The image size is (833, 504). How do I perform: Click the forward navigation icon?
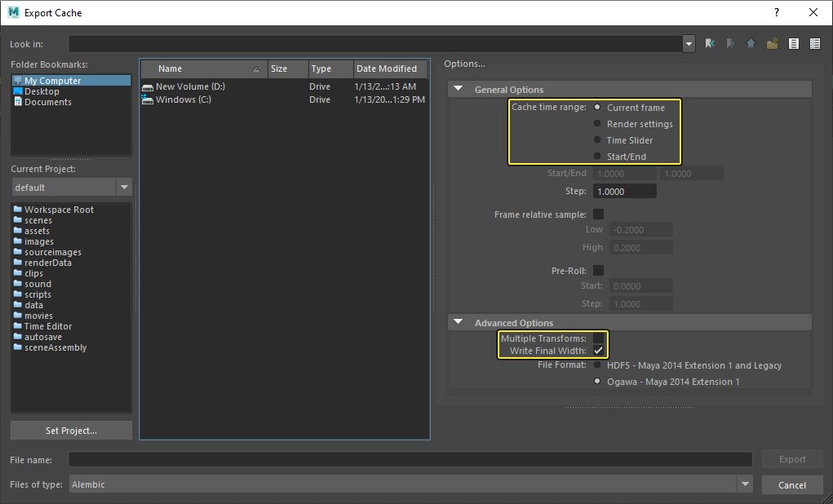[x=731, y=43]
